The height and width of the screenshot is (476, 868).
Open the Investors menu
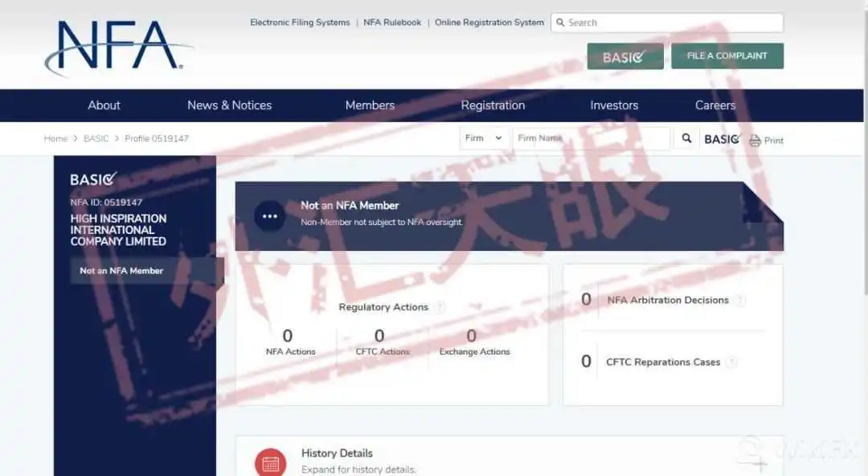coord(614,105)
